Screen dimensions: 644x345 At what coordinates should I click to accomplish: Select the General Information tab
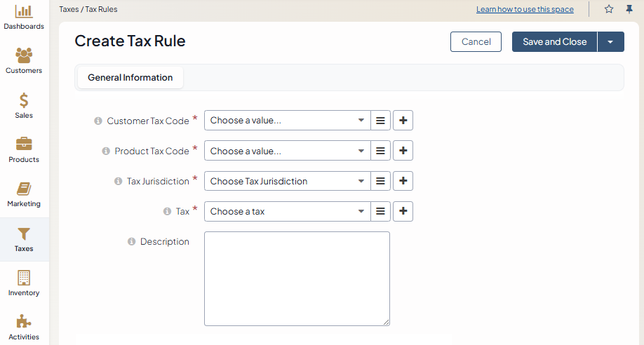point(130,78)
